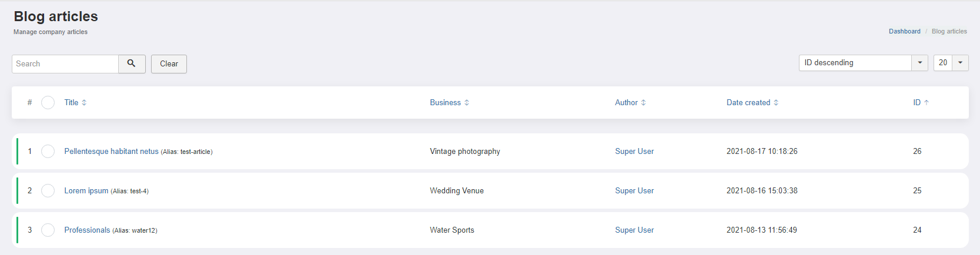This screenshot has height=255, width=980.
Task: Go to Dashboard via breadcrumb
Action: click(904, 31)
